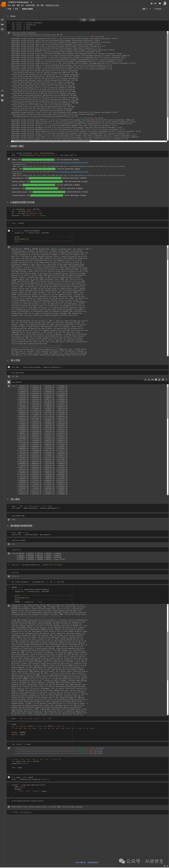The height and width of the screenshot is (868, 169).
Task: Collapse the 嵌入文档 section
Action: [x=8, y=360]
